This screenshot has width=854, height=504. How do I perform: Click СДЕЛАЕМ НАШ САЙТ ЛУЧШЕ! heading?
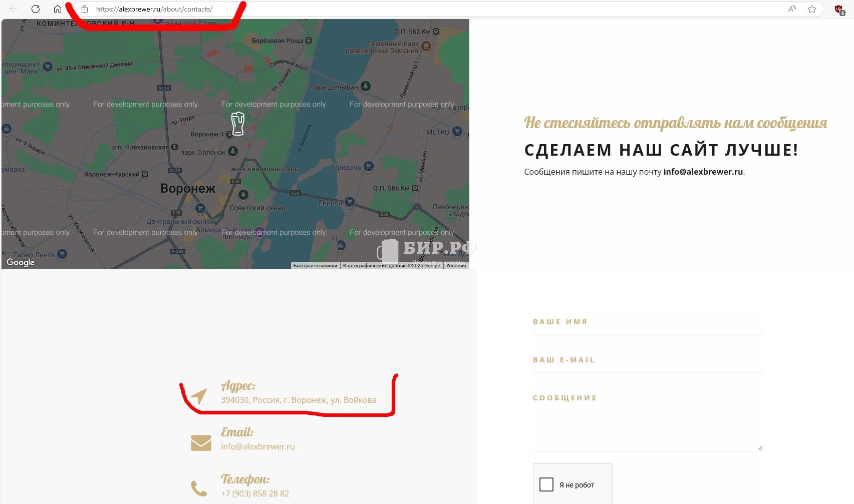pos(661,150)
